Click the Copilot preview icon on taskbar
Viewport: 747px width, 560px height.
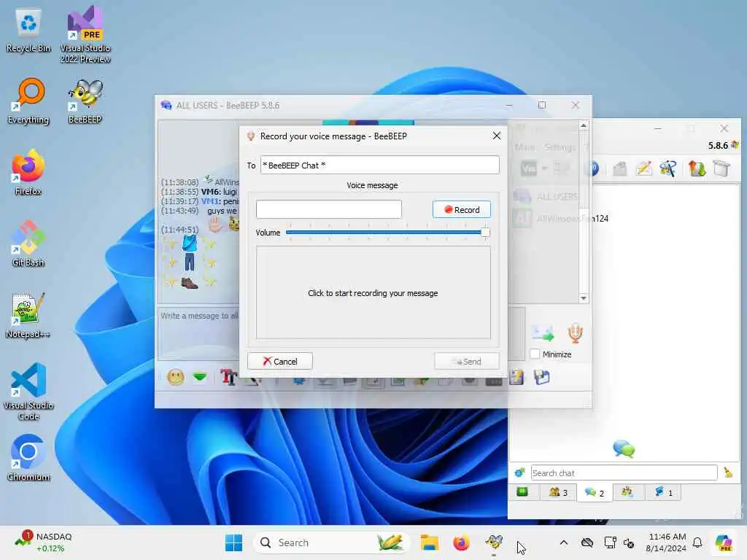(x=724, y=542)
